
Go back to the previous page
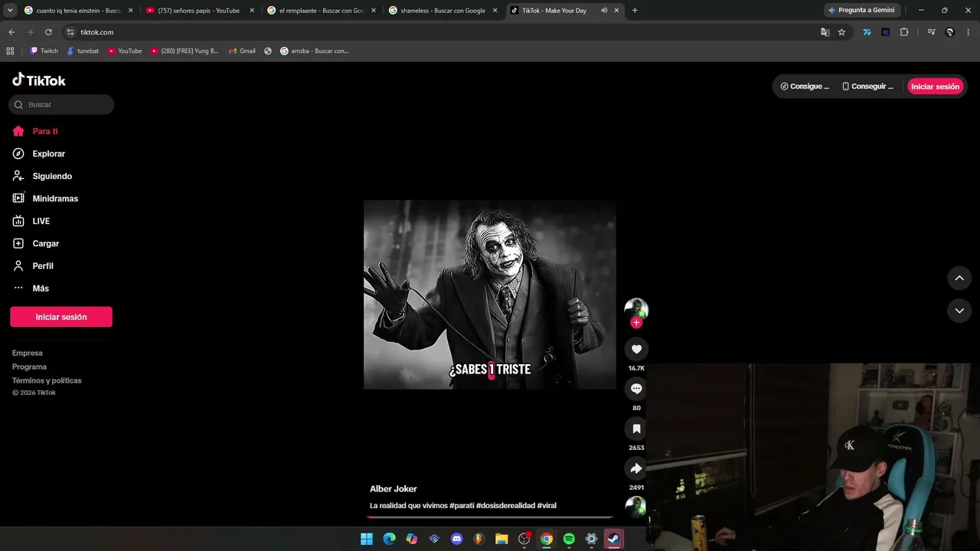[x=11, y=32]
